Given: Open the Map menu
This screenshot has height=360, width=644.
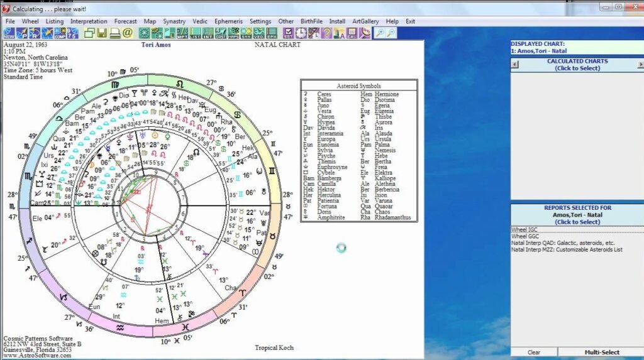Looking at the screenshot, I should tap(150, 21).
